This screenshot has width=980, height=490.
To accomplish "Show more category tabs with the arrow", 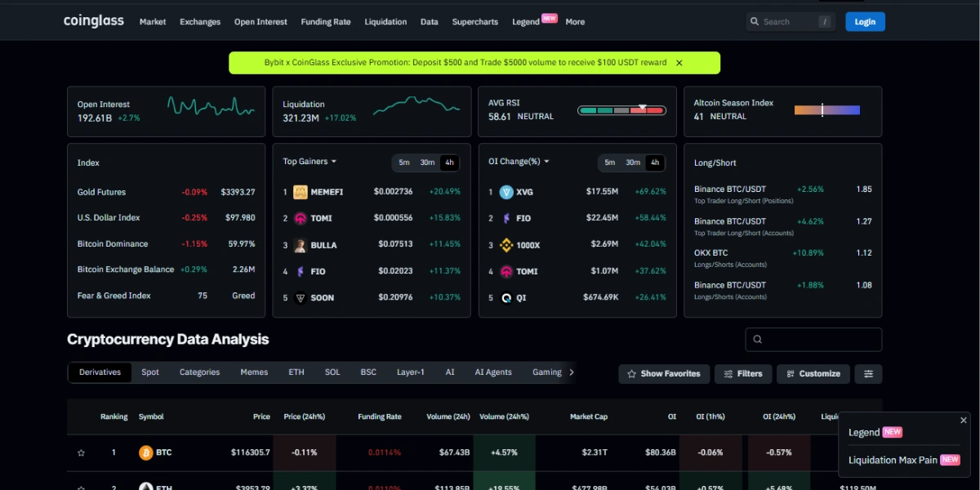I will click(572, 372).
